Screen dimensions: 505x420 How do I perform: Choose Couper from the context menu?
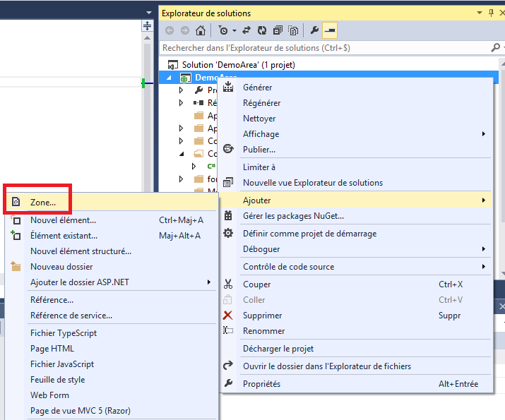point(356,284)
